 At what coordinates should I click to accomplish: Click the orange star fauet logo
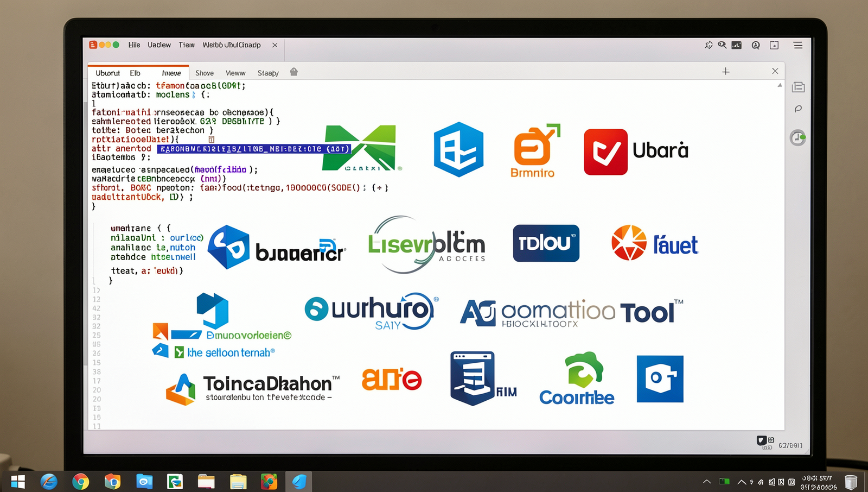click(655, 243)
